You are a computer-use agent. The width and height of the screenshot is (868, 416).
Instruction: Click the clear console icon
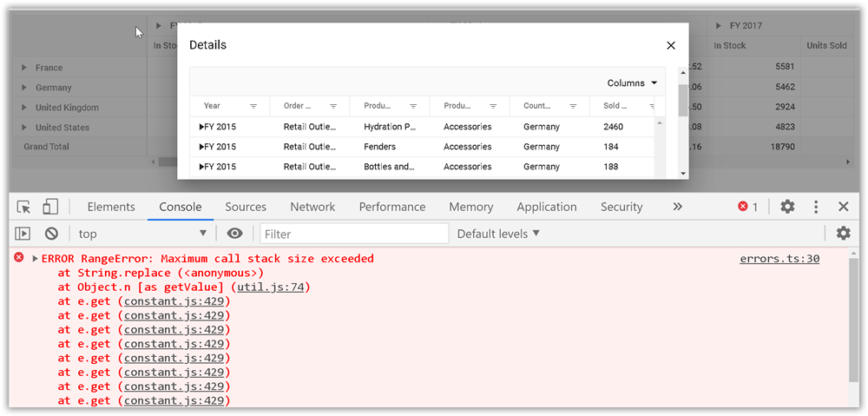coord(51,234)
